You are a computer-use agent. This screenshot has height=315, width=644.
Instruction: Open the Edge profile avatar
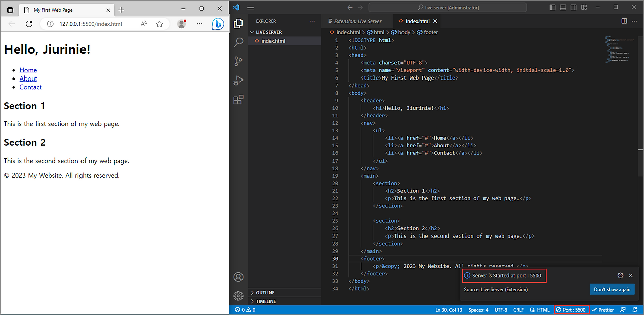pyautogui.click(x=182, y=24)
